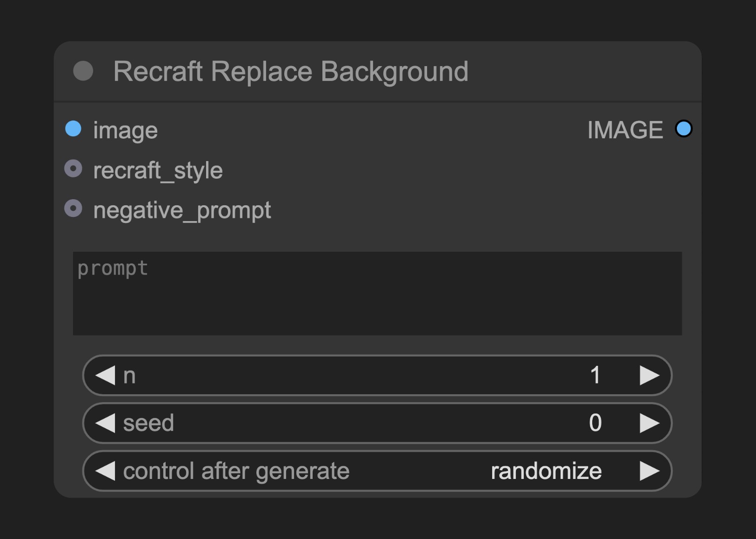
Task: Click the n value 1
Action: pyautogui.click(x=595, y=375)
